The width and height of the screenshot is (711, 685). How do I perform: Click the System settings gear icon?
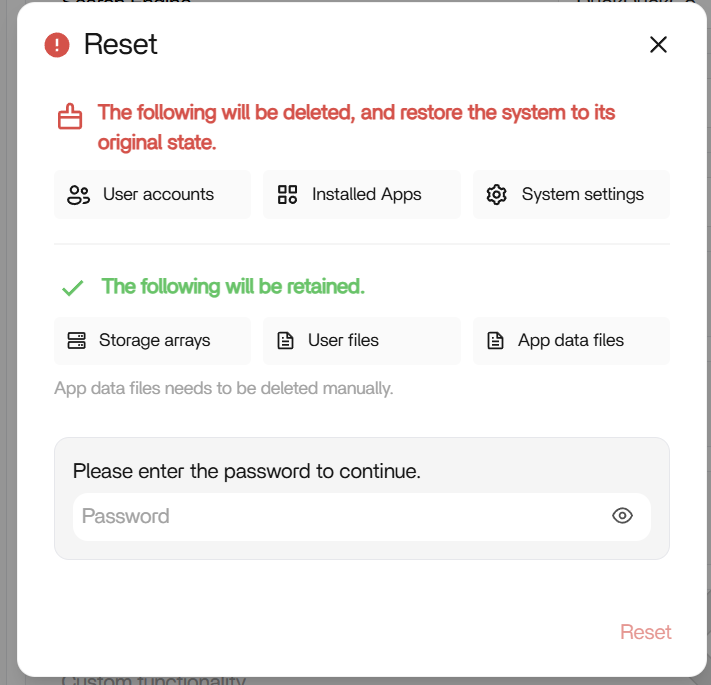497,195
